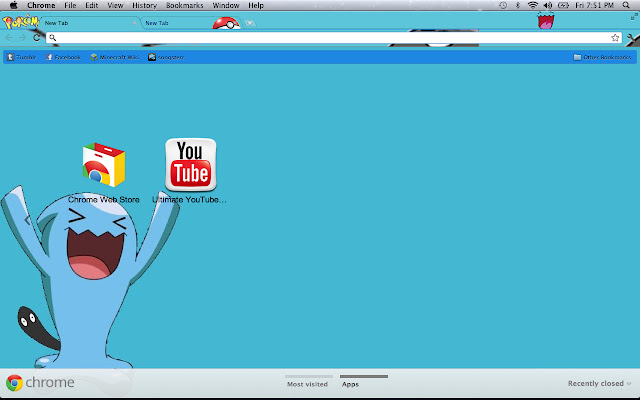Launch the Ultimate YouTube app icon
Viewport: 640px width, 400px height.
coord(190,165)
